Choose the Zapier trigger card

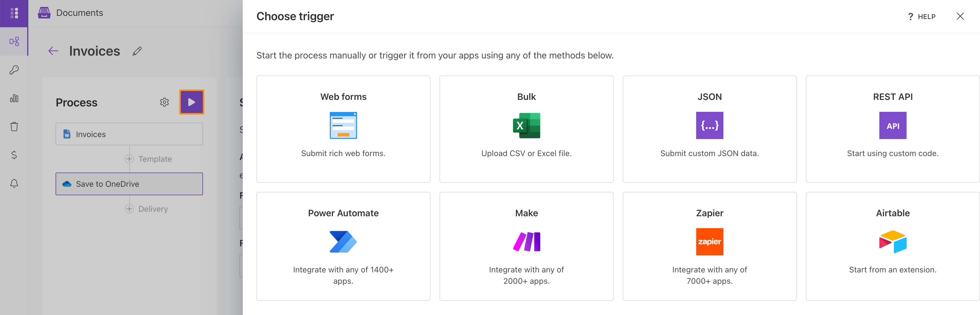[x=709, y=246]
